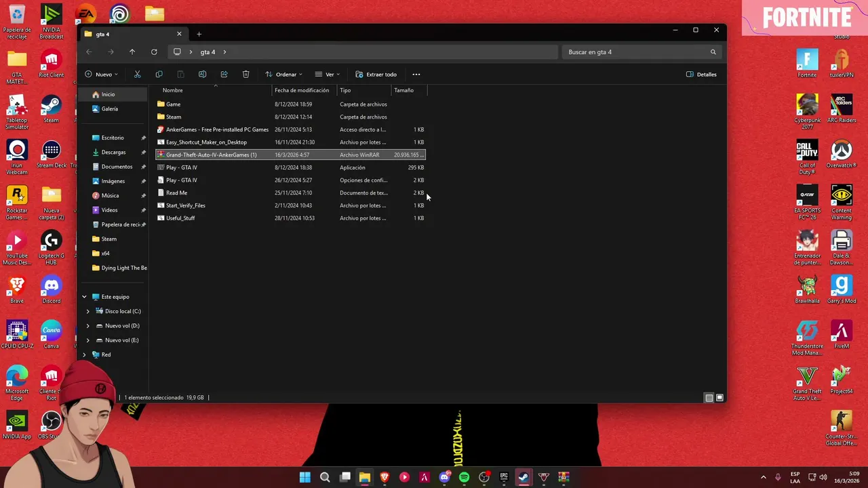The height and width of the screenshot is (488, 868).
Task: Open Steam from taskbar
Action: click(524, 477)
